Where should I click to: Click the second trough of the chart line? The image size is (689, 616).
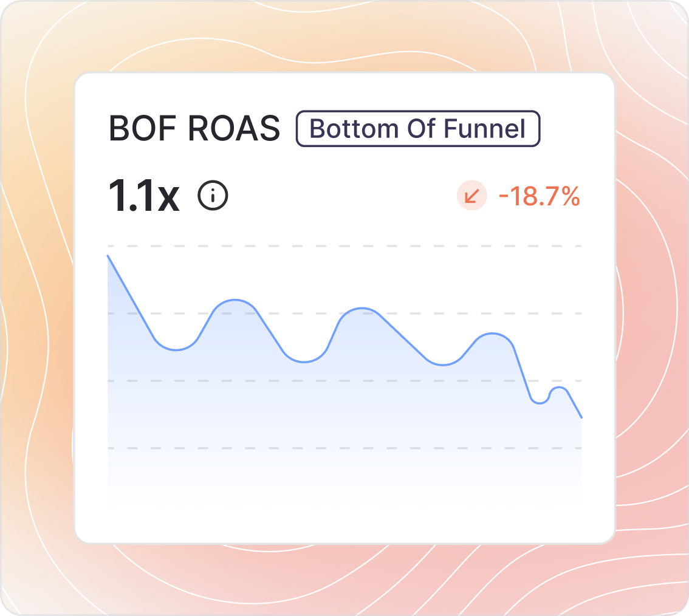[x=304, y=361]
